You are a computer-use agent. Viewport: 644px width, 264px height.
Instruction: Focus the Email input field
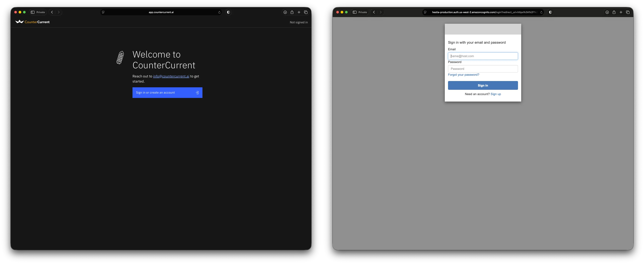483,56
